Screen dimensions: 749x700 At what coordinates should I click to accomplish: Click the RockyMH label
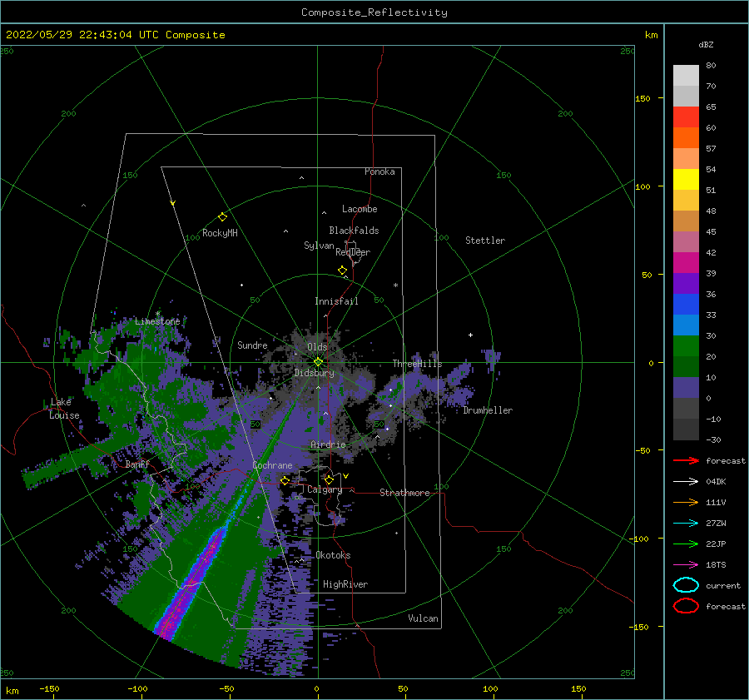(220, 233)
